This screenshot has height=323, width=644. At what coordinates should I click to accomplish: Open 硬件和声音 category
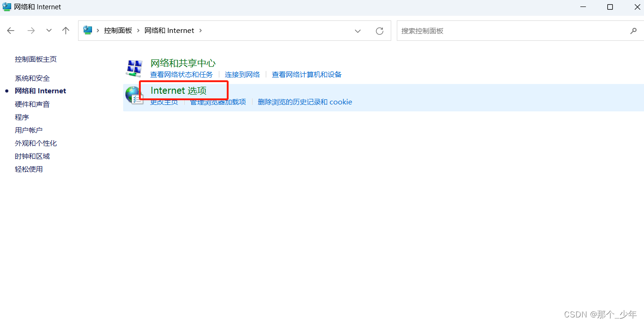(33, 104)
